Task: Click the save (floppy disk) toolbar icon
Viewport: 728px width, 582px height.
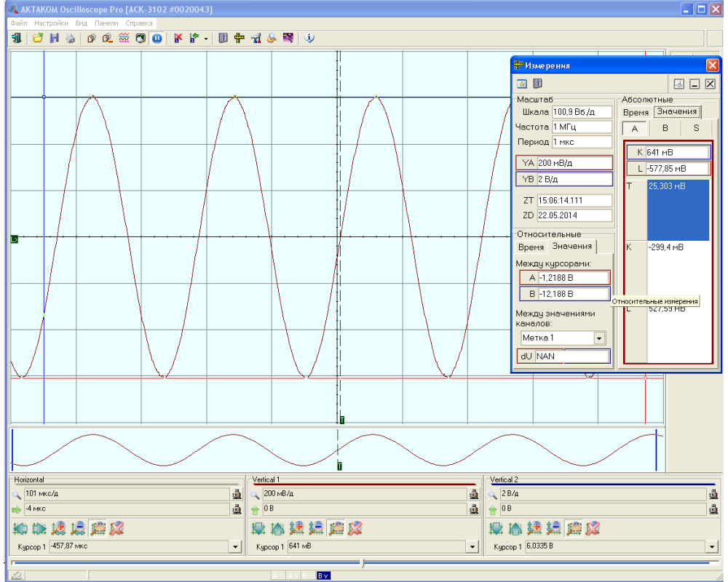Action: coord(54,39)
